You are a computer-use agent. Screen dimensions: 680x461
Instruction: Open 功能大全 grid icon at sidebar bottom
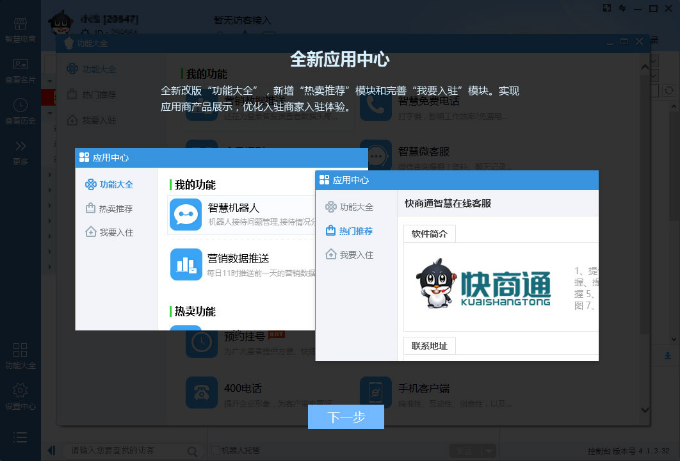[x=20, y=354]
